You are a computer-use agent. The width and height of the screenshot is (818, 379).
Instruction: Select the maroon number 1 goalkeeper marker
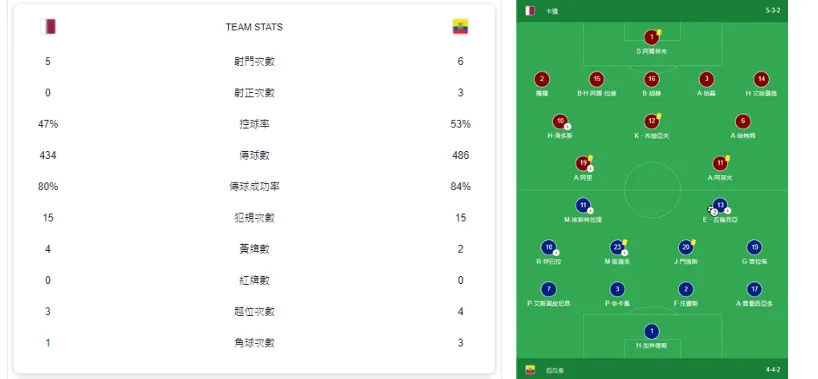651,38
